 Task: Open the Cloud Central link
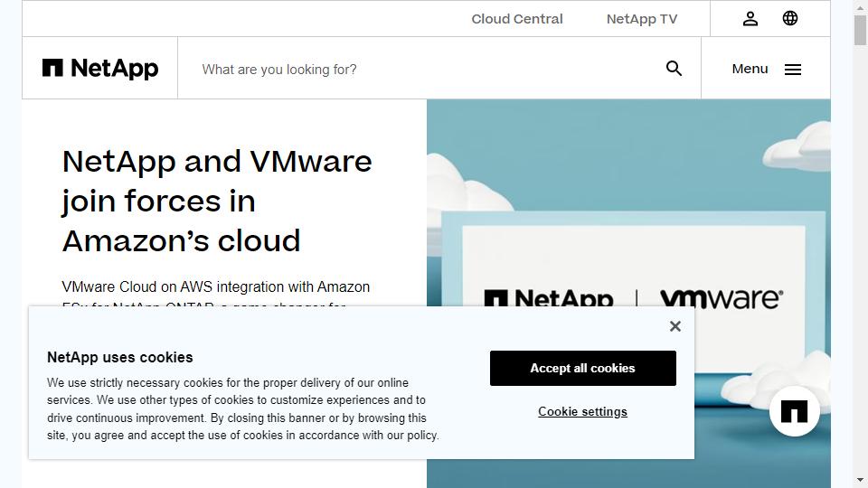(517, 19)
